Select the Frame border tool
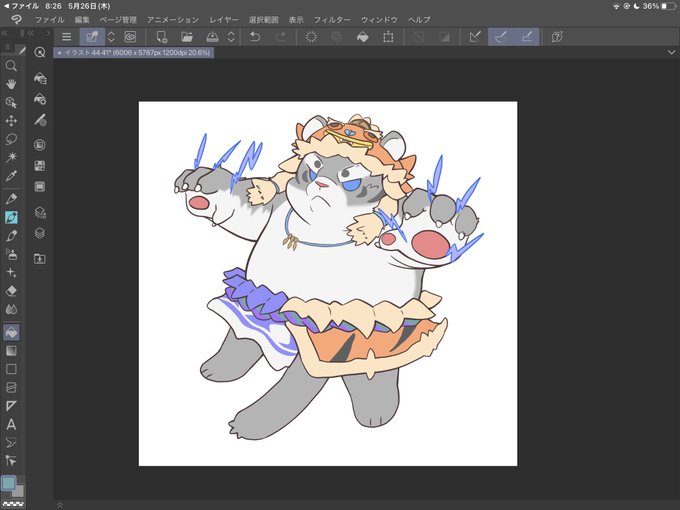Viewport: 680px width, 510px height. coord(11,387)
